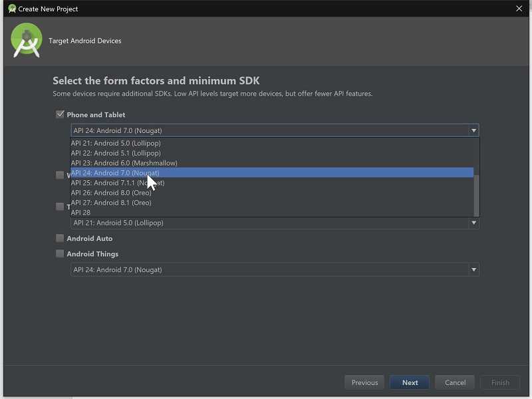
Task: Click the dropdown list scrollbar thumb
Action: [x=476, y=196]
